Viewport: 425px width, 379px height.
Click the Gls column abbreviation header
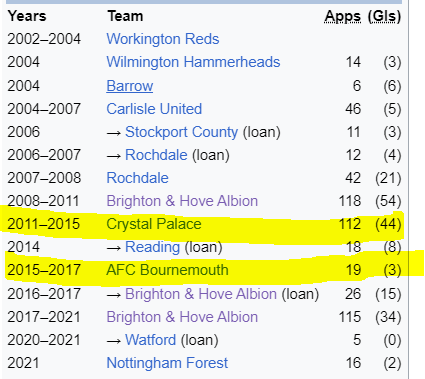(384, 16)
